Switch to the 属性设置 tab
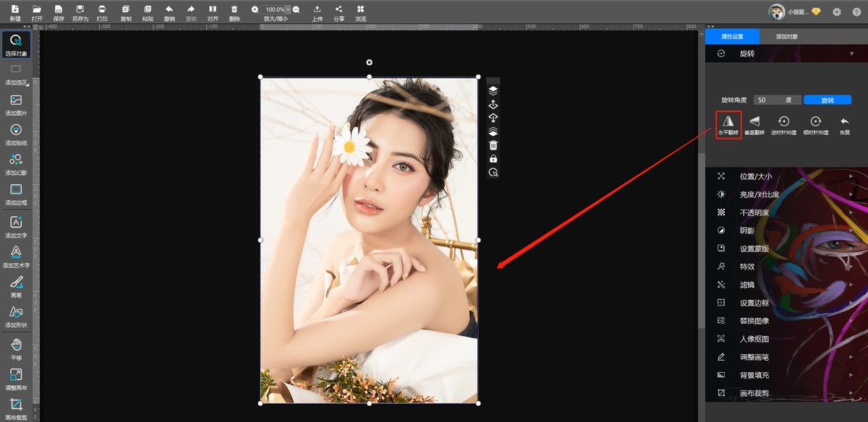This screenshot has height=422, width=868. (x=732, y=36)
